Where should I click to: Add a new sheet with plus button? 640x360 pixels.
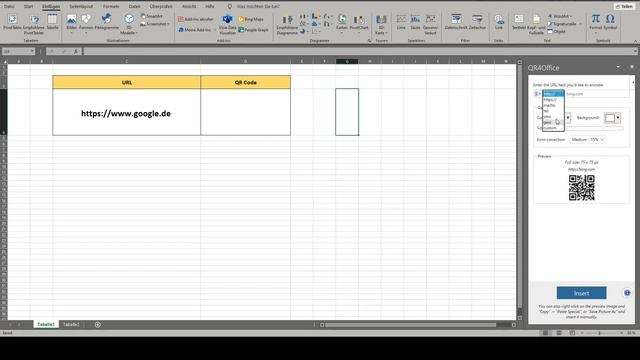(97, 324)
